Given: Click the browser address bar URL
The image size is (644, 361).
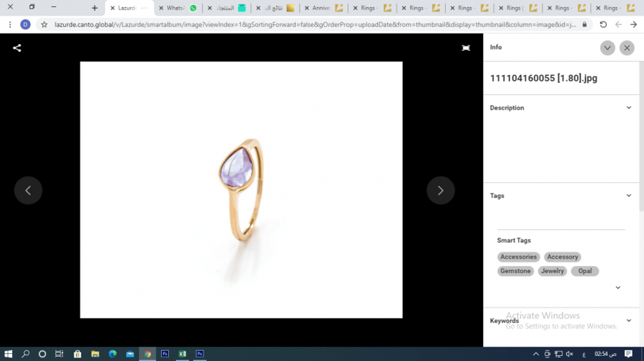Looking at the screenshot, I should [315, 24].
